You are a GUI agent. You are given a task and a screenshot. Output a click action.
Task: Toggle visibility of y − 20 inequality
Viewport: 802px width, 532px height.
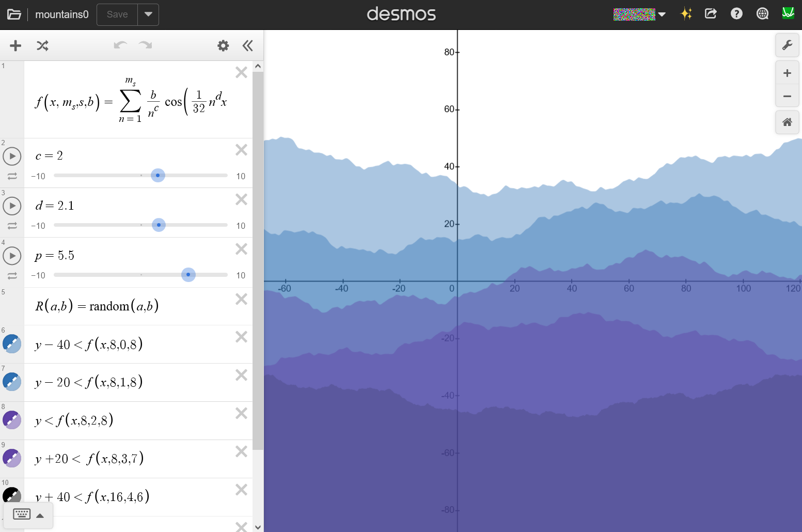pos(12,382)
